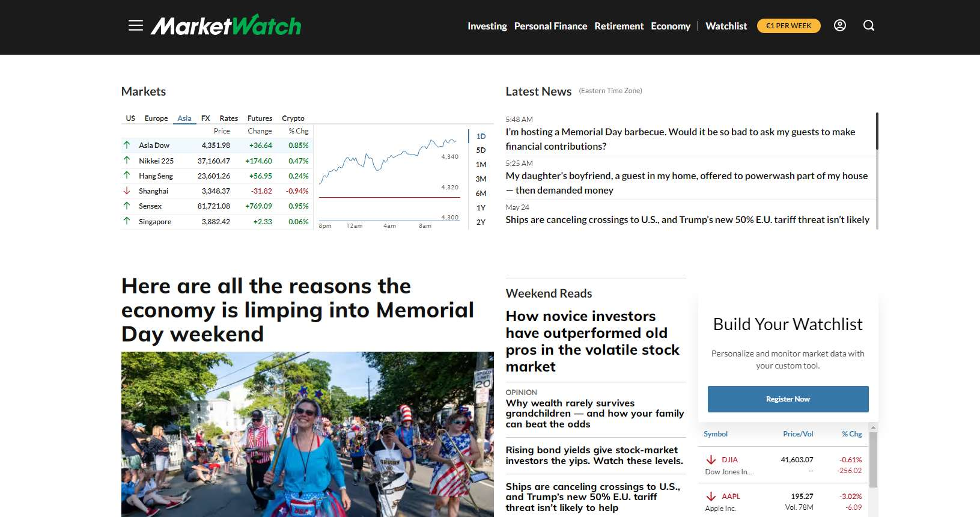Switch markets table to Europe tab
The height and width of the screenshot is (517, 980).
[x=156, y=118]
